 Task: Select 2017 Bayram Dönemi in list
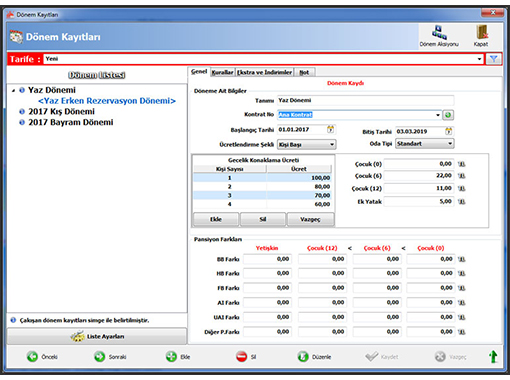point(71,122)
